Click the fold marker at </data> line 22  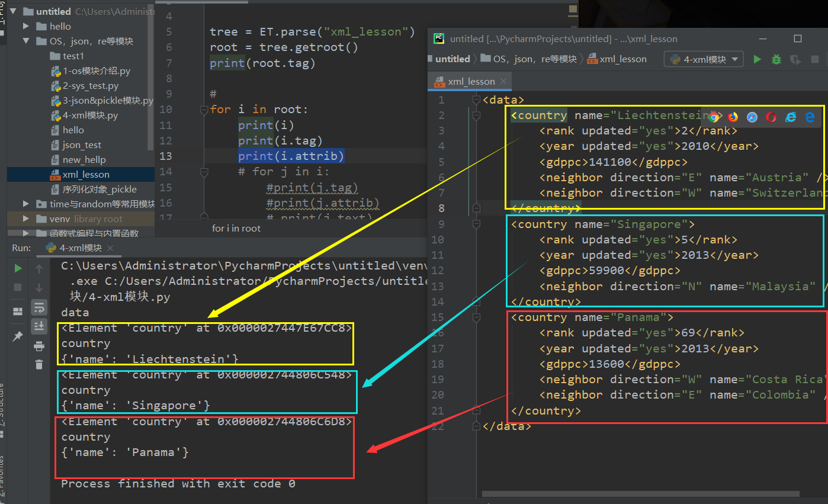pyautogui.click(x=476, y=426)
